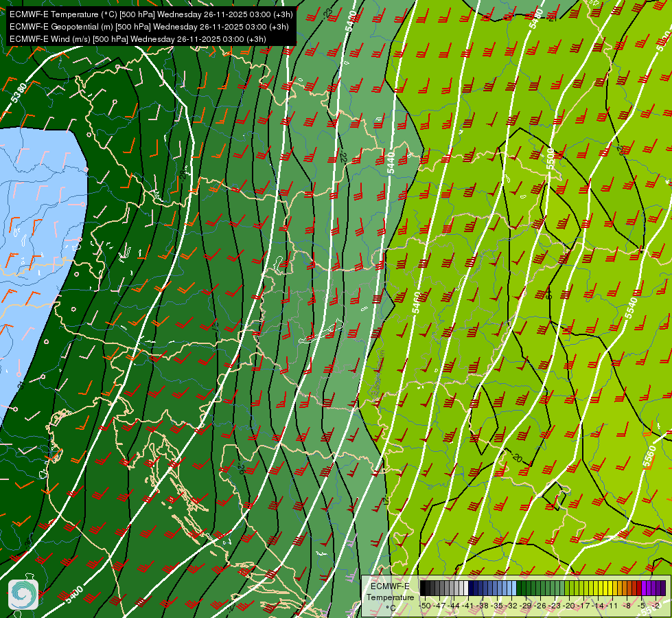The image size is (672, 618).
Task: Click the 5460 geopotential contour label
Action: pos(416,303)
